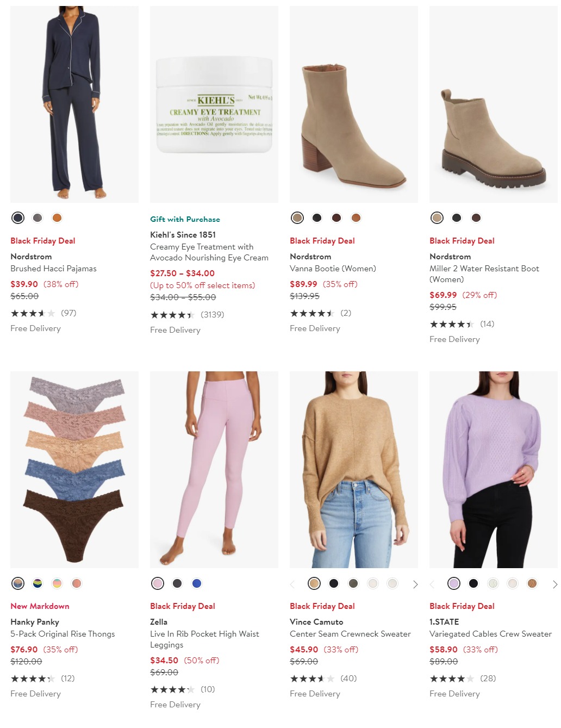
Task: Show previous colors for 1.STATE sweater
Action: pyautogui.click(x=433, y=584)
